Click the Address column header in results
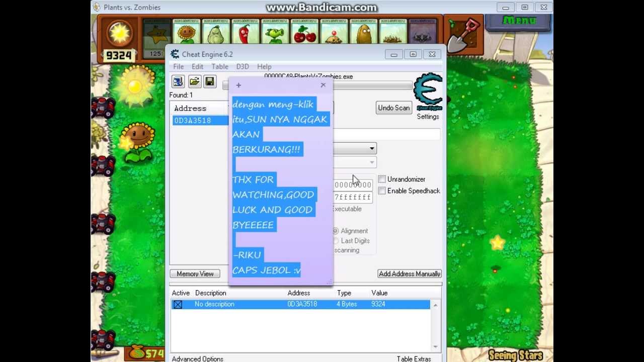 pos(190,109)
